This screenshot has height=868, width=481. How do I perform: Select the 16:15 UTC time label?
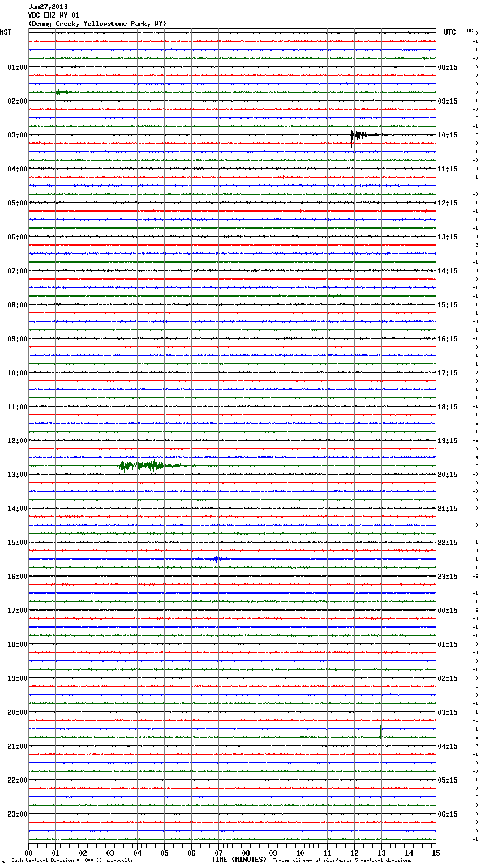tap(448, 339)
